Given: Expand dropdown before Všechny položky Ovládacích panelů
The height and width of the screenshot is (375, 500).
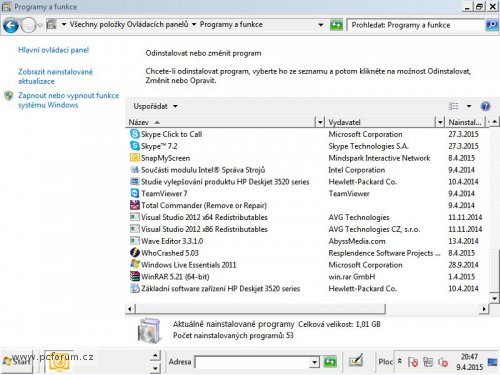Looking at the screenshot, I should coord(64,24).
